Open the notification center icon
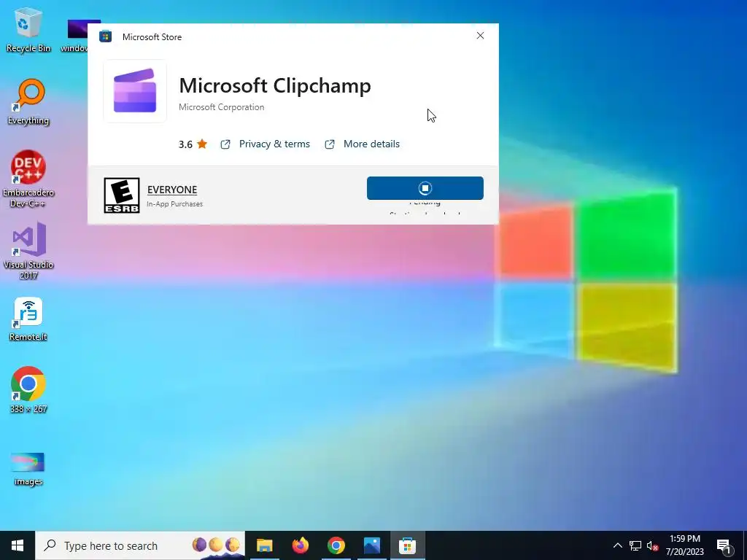 724,545
